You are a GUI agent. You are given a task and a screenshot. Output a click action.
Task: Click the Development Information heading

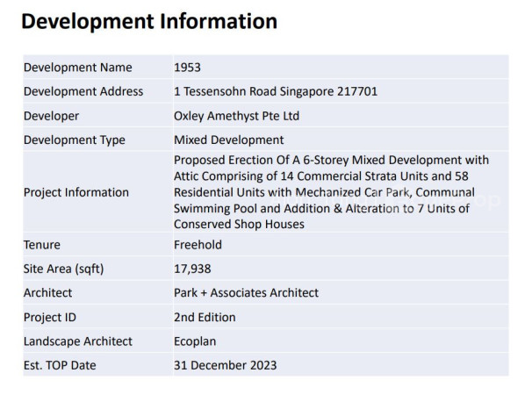(x=149, y=21)
